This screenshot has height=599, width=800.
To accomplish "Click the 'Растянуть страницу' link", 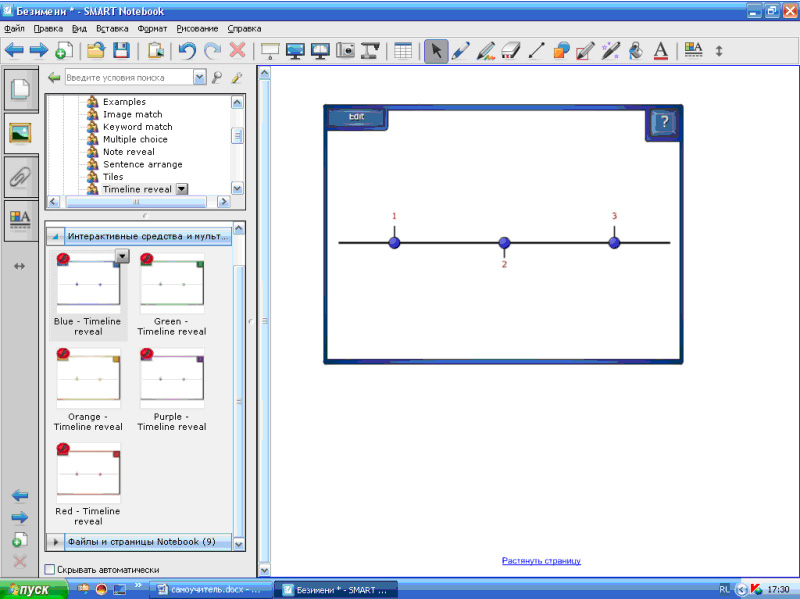I will point(541,561).
